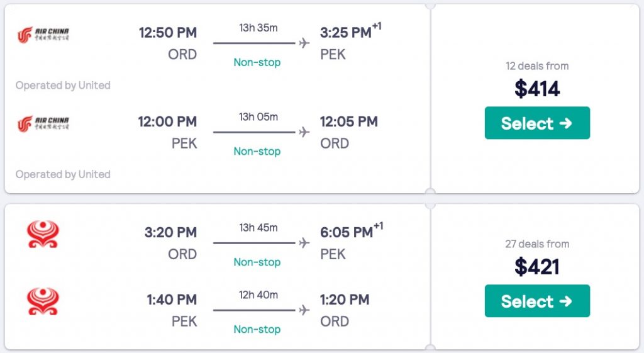This screenshot has height=353, width=644.
Task: Select the $421 Hainan Airlines deal
Action: click(x=536, y=301)
